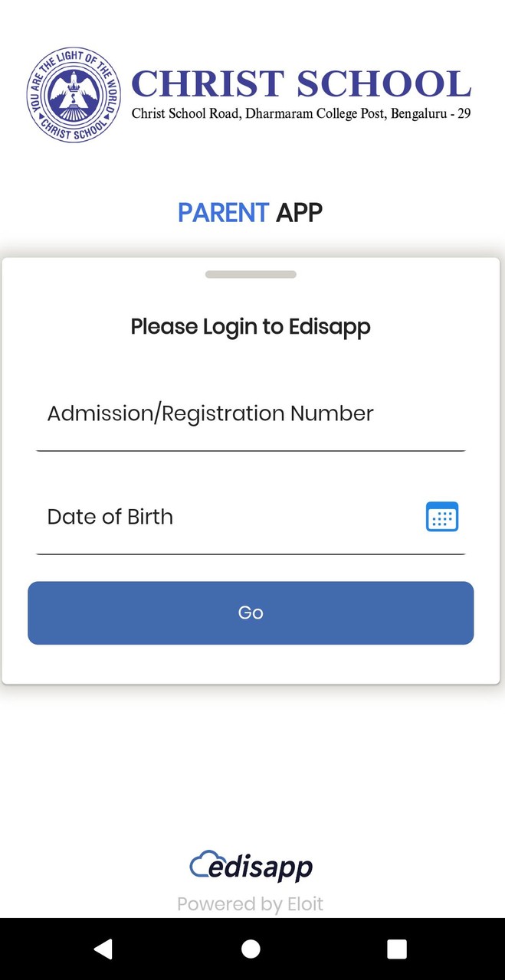This screenshot has height=980, width=505.
Task: Tap the blue PARENT word
Action: pyautogui.click(x=223, y=213)
